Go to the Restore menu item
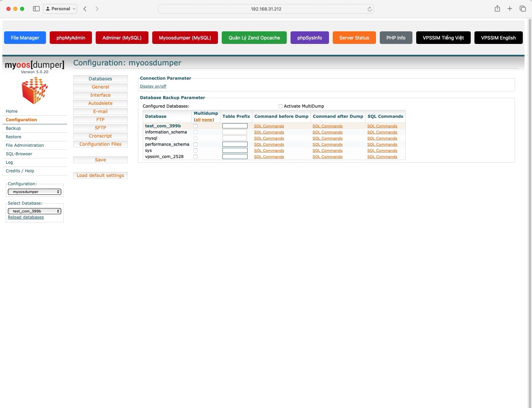The width and height of the screenshot is (532, 408). pos(14,137)
